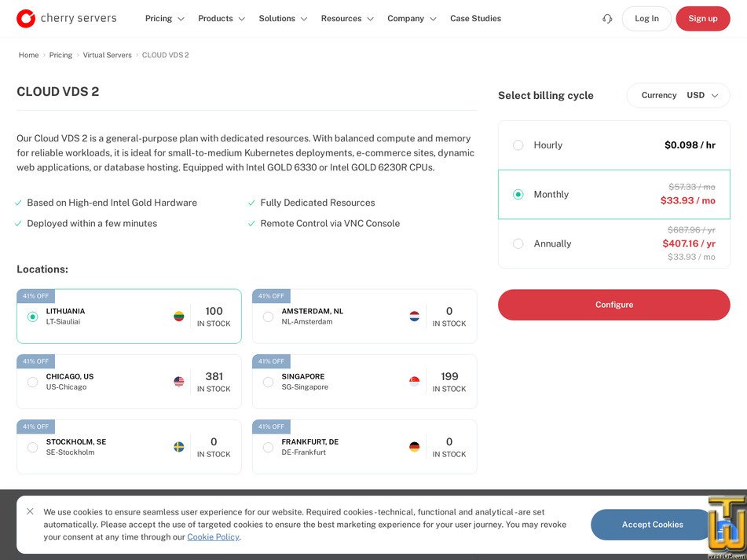Click the $407.16 / yr price

(x=689, y=243)
